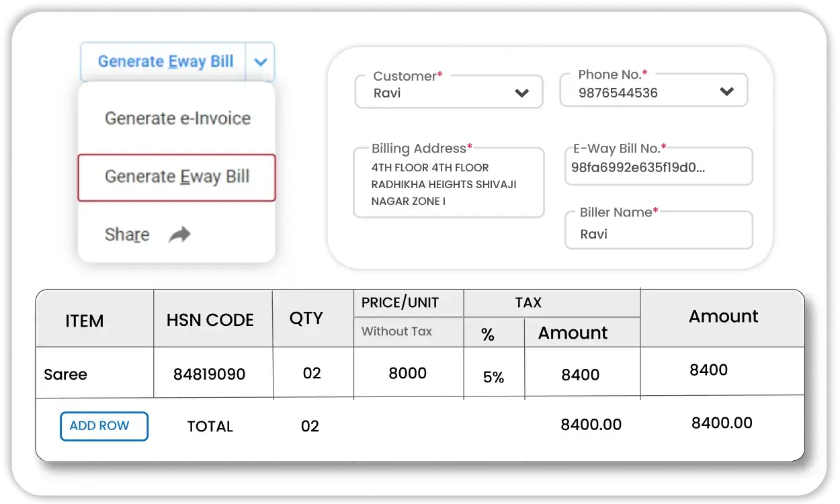Select the HSN code 84819090 cell
The width and height of the screenshot is (840, 504).
pos(210,374)
